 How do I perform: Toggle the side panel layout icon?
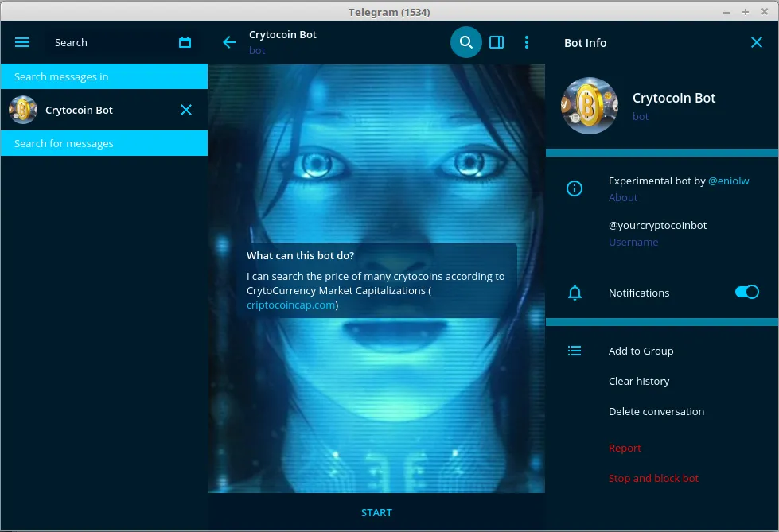[x=497, y=42]
